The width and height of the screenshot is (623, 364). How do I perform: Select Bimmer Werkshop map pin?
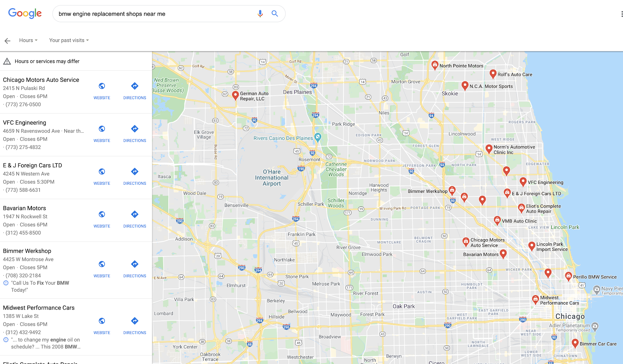(x=452, y=191)
